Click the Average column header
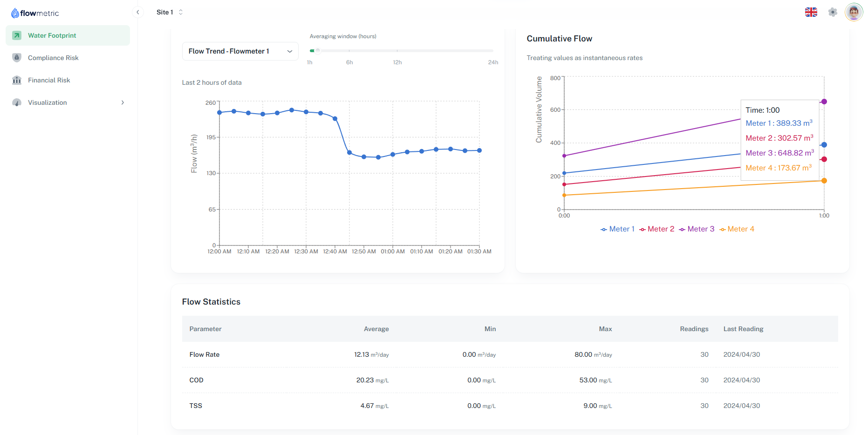 376,329
